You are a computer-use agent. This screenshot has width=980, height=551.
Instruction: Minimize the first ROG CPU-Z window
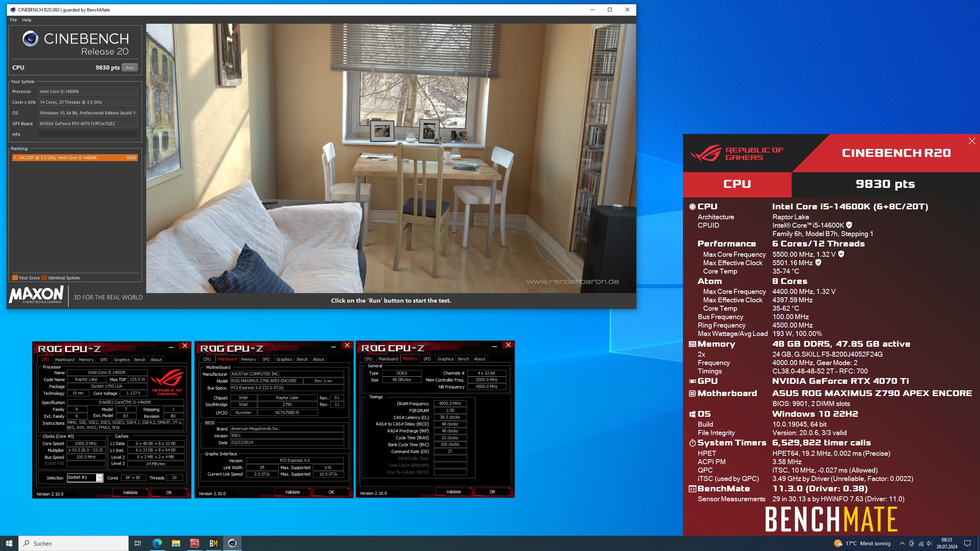(x=171, y=346)
